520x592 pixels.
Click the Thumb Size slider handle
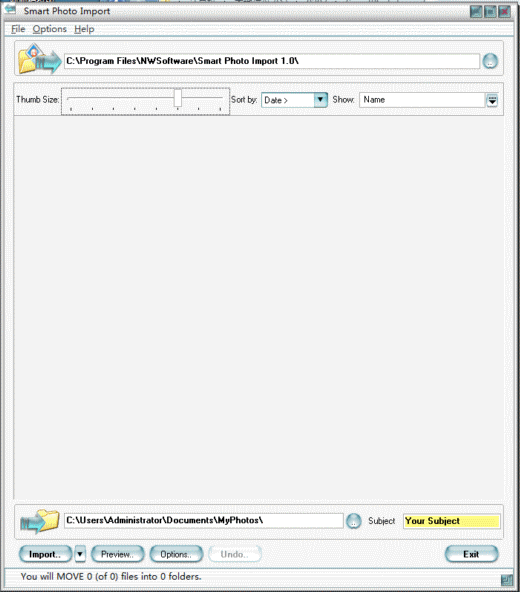coord(178,98)
